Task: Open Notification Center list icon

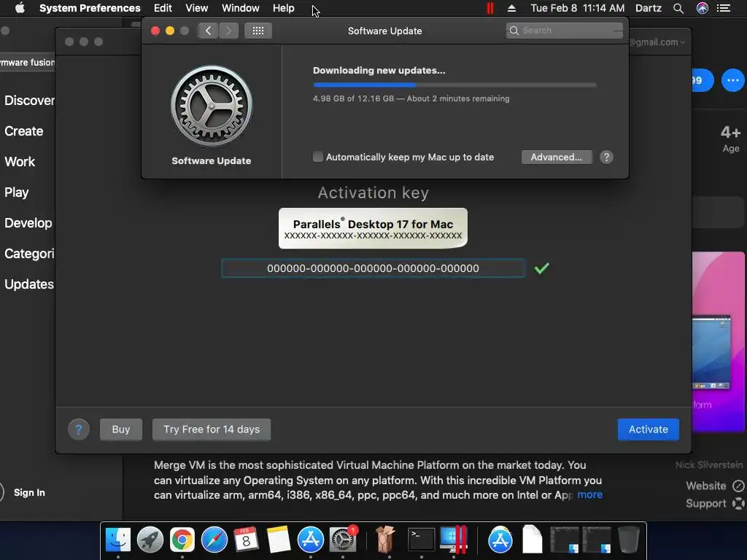Action: (x=724, y=8)
